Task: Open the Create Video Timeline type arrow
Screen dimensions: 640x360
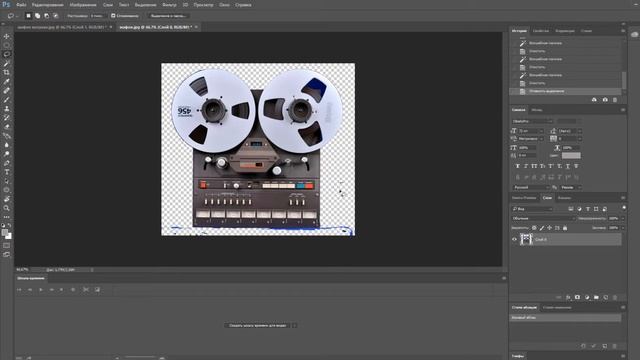Action: pyautogui.click(x=294, y=326)
